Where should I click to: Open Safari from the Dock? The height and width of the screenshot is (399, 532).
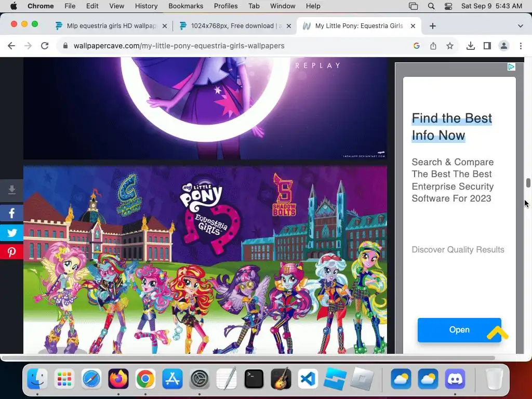pos(91,379)
